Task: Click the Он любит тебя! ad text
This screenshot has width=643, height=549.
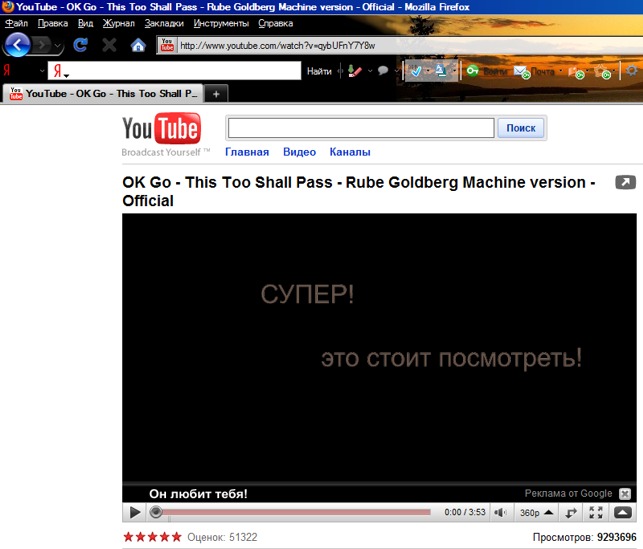Action: click(x=198, y=494)
